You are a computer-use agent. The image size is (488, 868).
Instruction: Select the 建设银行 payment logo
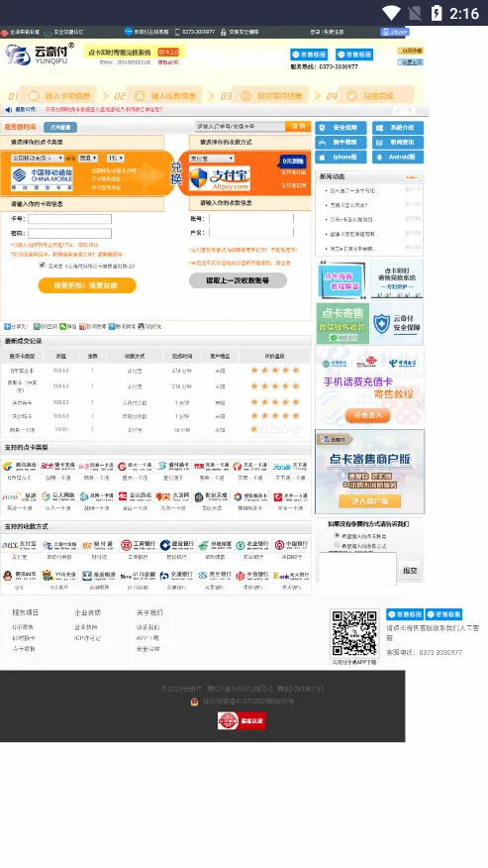(176, 545)
